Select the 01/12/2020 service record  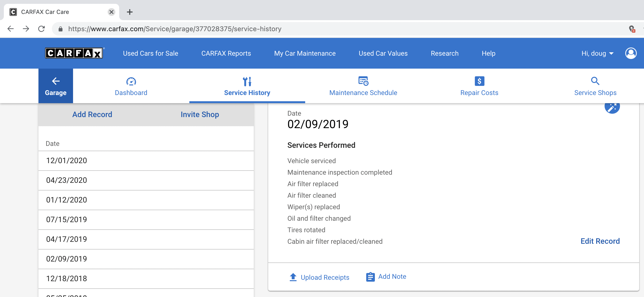coord(146,200)
